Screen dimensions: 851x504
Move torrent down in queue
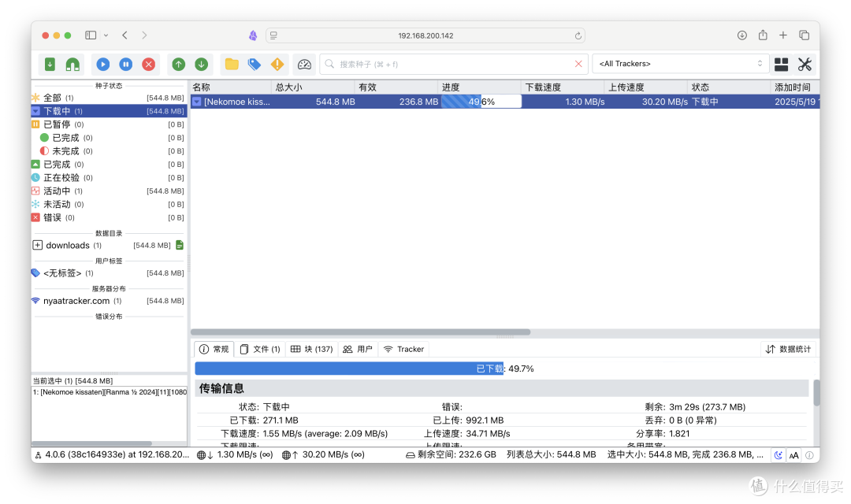(x=202, y=64)
